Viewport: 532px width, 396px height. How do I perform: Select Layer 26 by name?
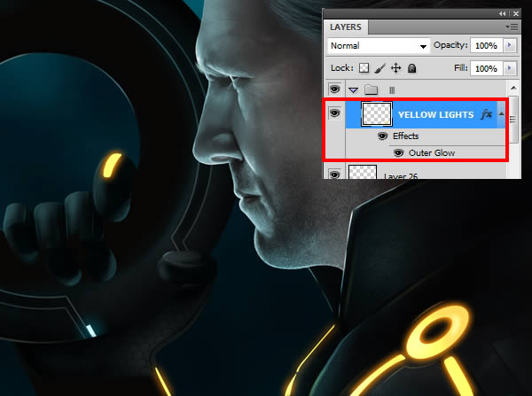point(401,175)
